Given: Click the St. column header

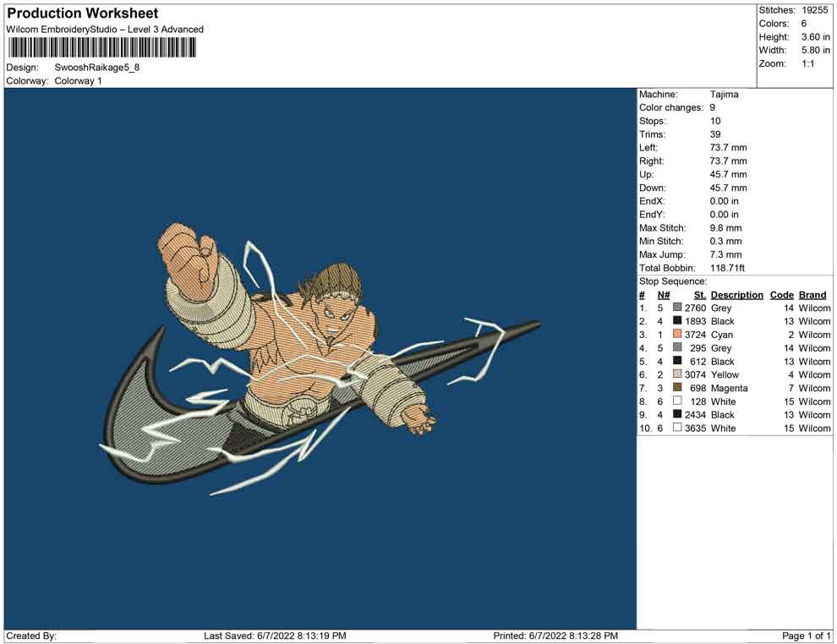Looking at the screenshot, I should [699, 295].
